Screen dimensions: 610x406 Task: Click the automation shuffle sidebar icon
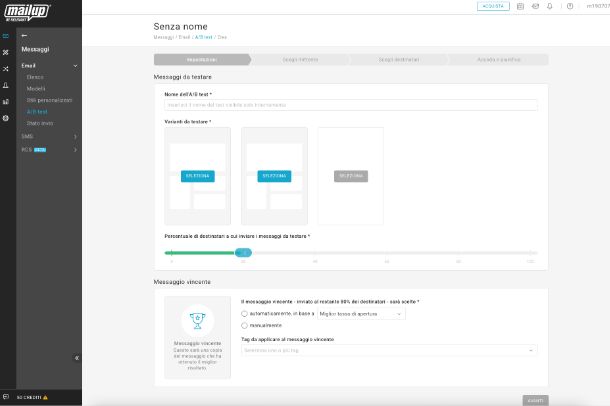click(6, 68)
